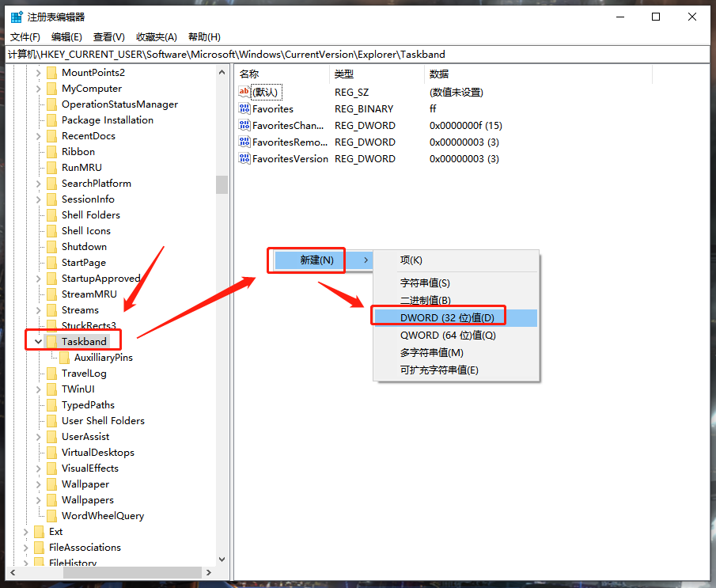Image resolution: width=716 pixels, height=588 pixels.
Task: Click the FavoritesChan DWORD value icon
Action: pyautogui.click(x=245, y=125)
